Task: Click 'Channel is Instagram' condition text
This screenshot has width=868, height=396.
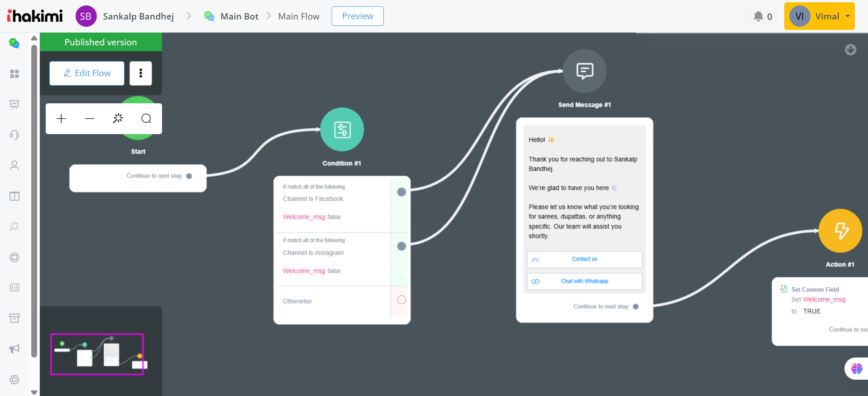Action: pyautogui.click(x=313, y=253)
